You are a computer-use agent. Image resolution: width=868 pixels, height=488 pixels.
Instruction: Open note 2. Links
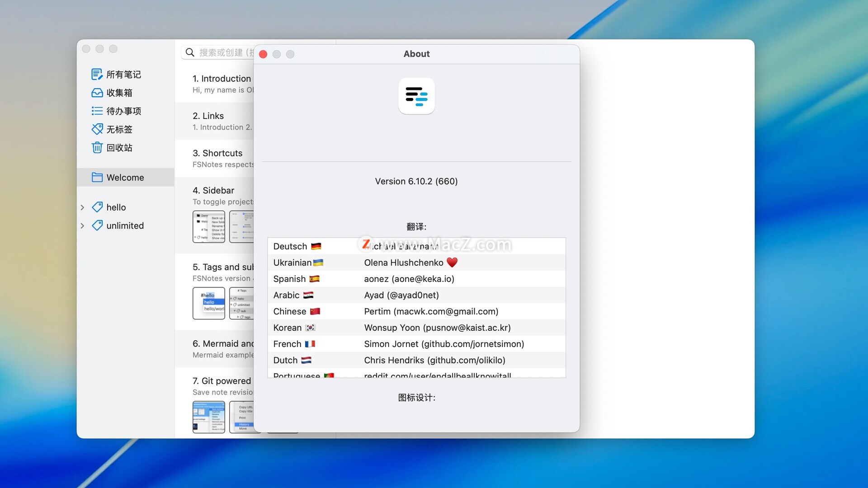(214, 121)
